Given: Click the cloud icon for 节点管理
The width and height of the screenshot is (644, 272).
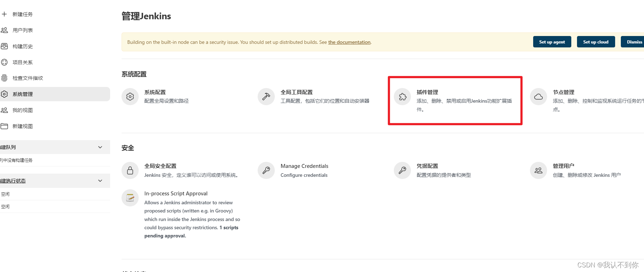Looking at the screenshot, I should 539,97.
